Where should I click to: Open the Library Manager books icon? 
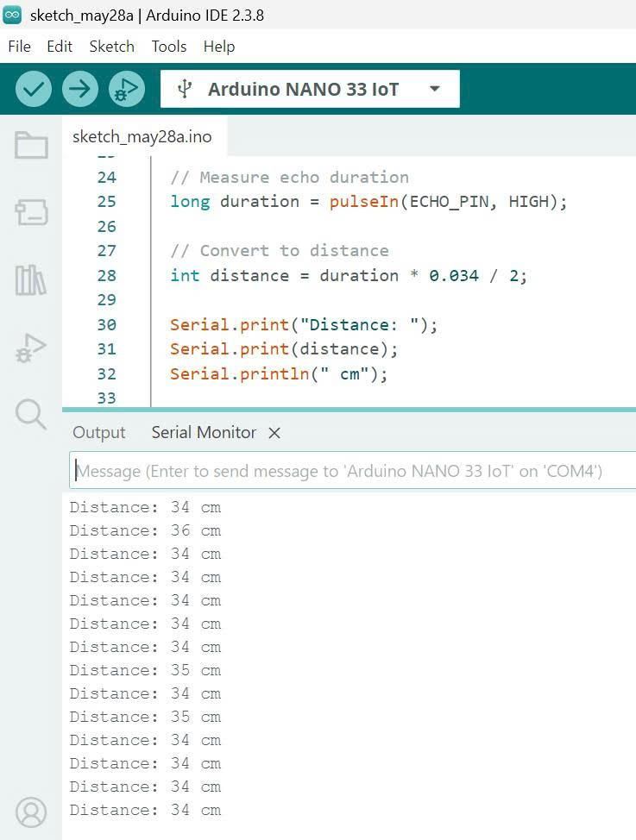click(x=30, y=279)
